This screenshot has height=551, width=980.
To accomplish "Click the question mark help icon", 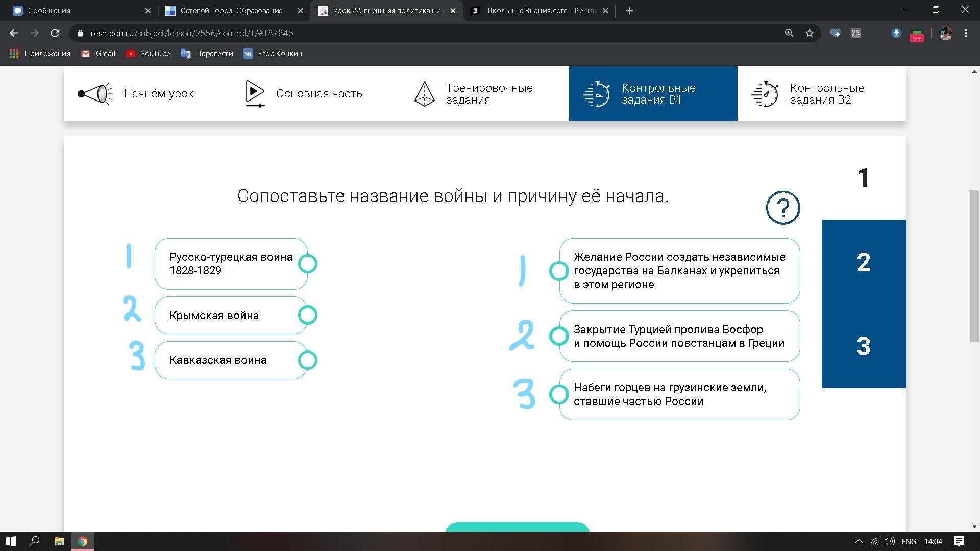I will point(782,208).
